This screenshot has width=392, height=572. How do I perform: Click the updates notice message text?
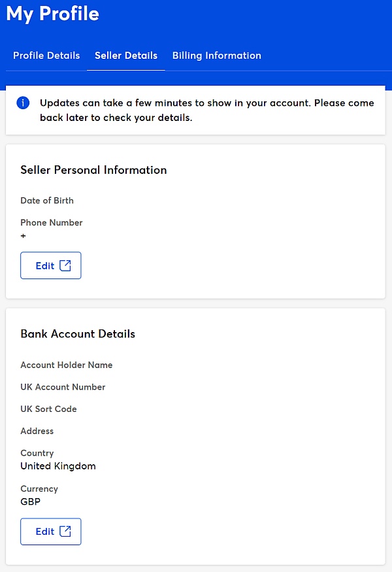point(206,110)
